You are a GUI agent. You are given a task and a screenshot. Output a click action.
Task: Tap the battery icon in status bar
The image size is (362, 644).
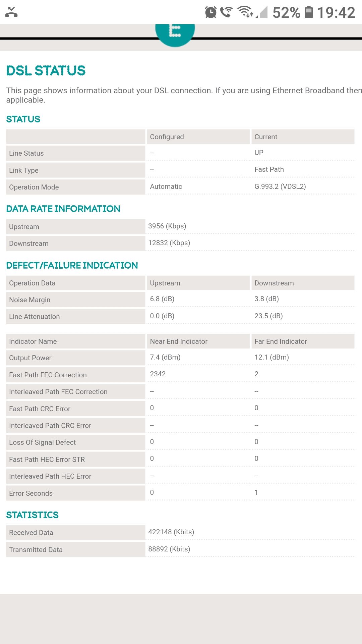(309, 12)
